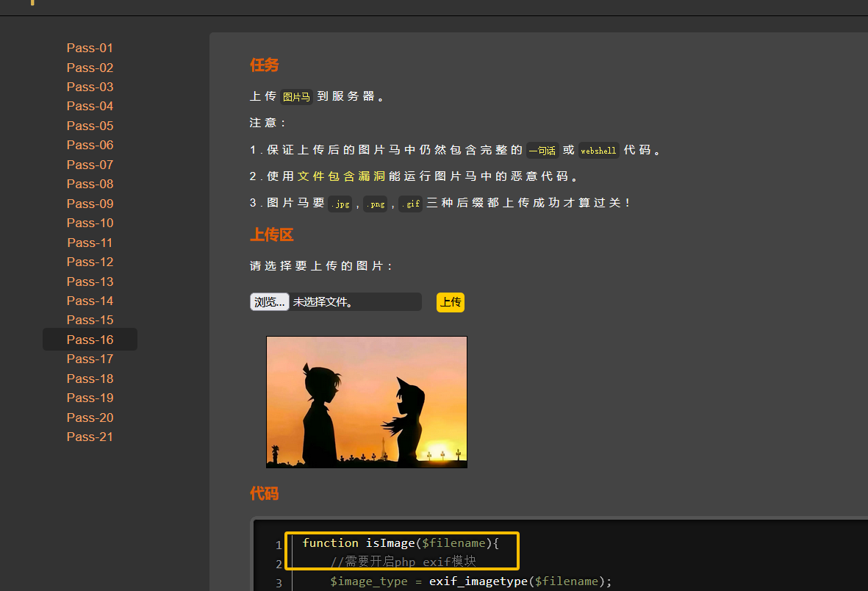
Task: Select the highlighted Pass-16 entry
Action: [90, 340]
